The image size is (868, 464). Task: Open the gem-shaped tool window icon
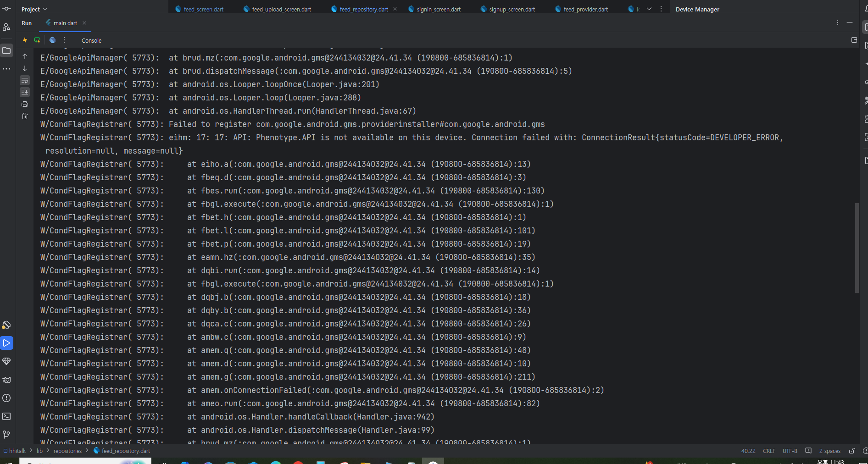(6, 361)
